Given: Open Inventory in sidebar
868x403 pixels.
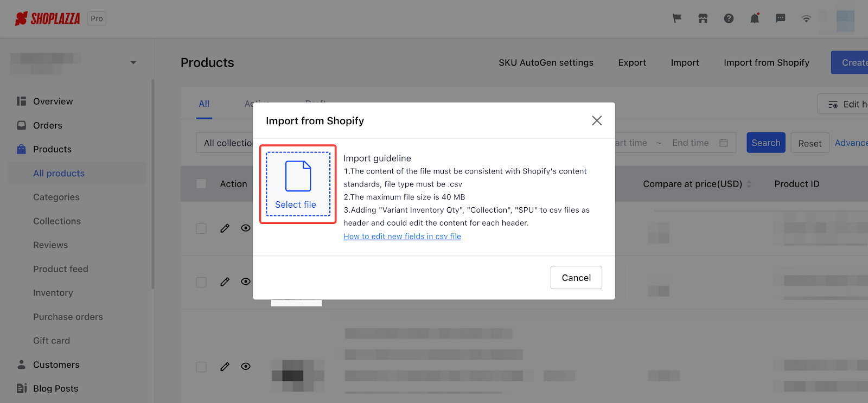Looking at the screenshot, I should (x=53, y=293).
